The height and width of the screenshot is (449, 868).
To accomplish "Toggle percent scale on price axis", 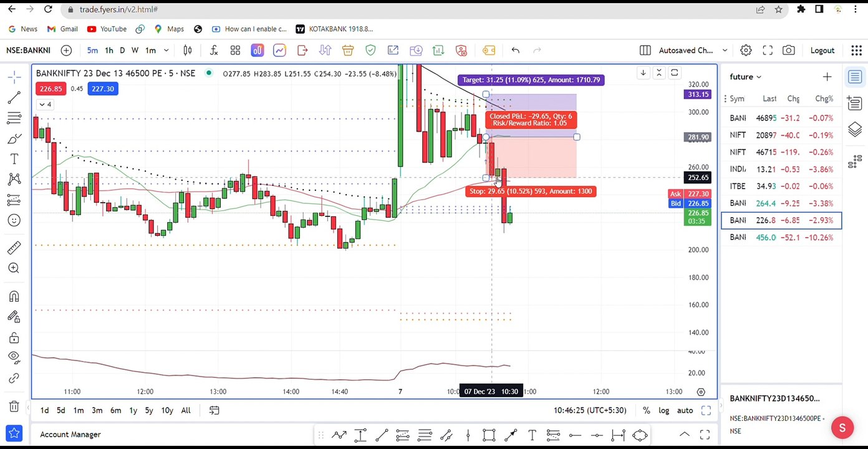I will (x=647, y=410).
